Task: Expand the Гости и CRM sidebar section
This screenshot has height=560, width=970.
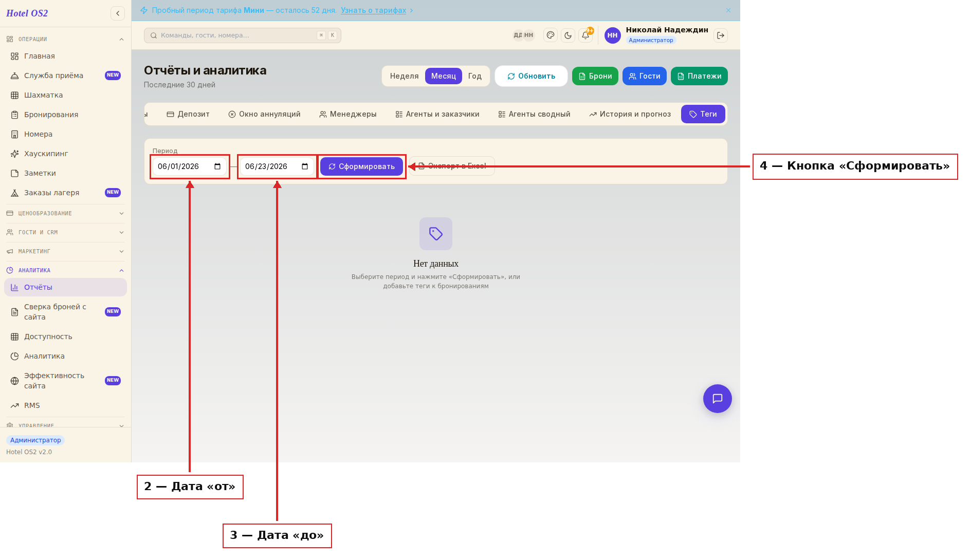Action: coord(65,232)
